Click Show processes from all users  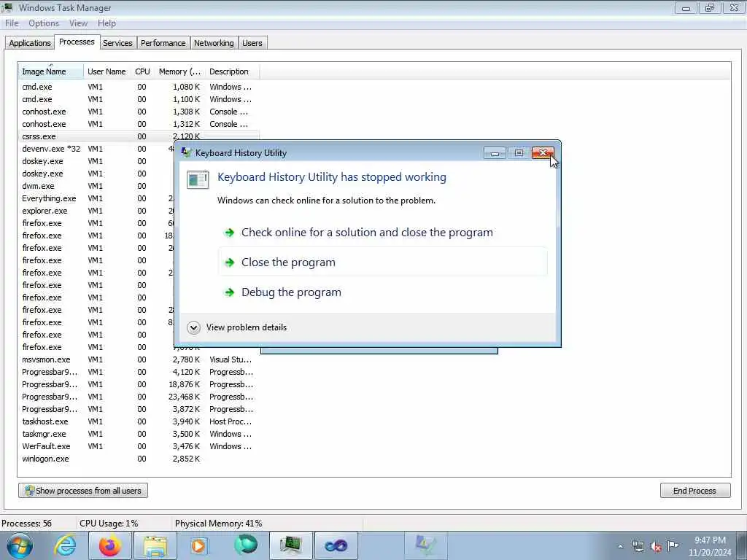coord(83,491)
